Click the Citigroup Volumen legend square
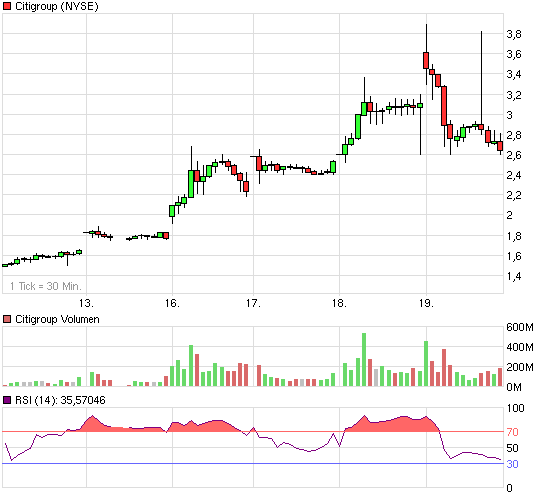Screen dimensions: 545x496 click(7, 319)
